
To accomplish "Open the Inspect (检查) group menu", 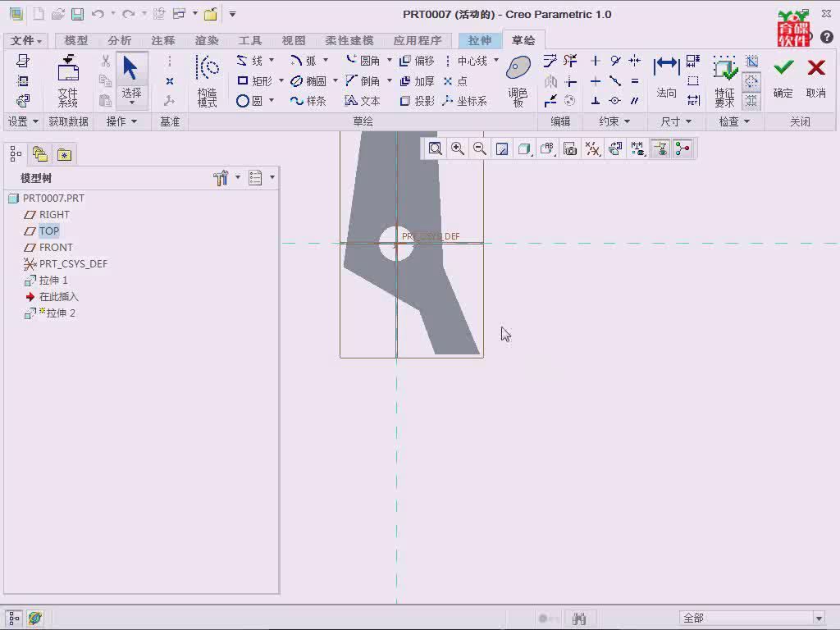I will pyautogui.click(x=734, y=121).
